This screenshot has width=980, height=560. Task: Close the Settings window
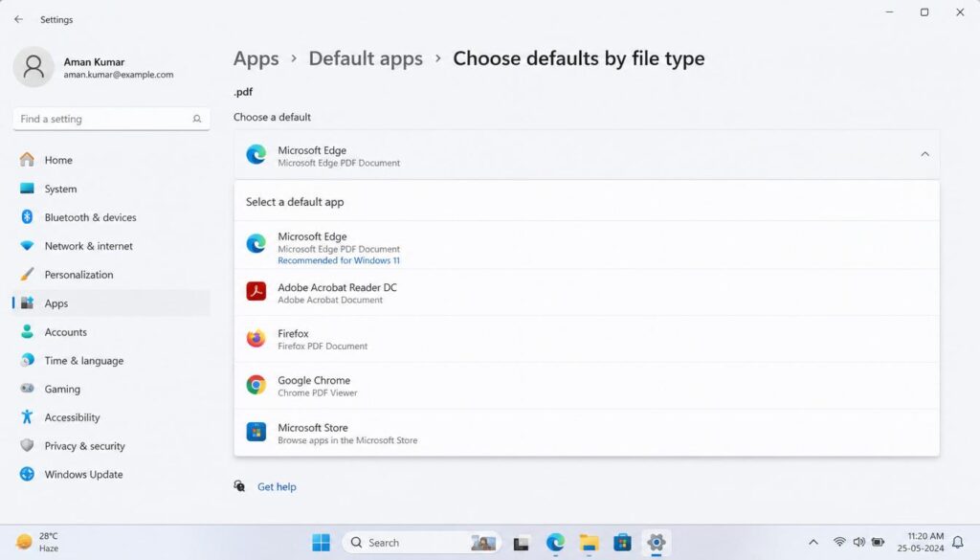point(960,11)
